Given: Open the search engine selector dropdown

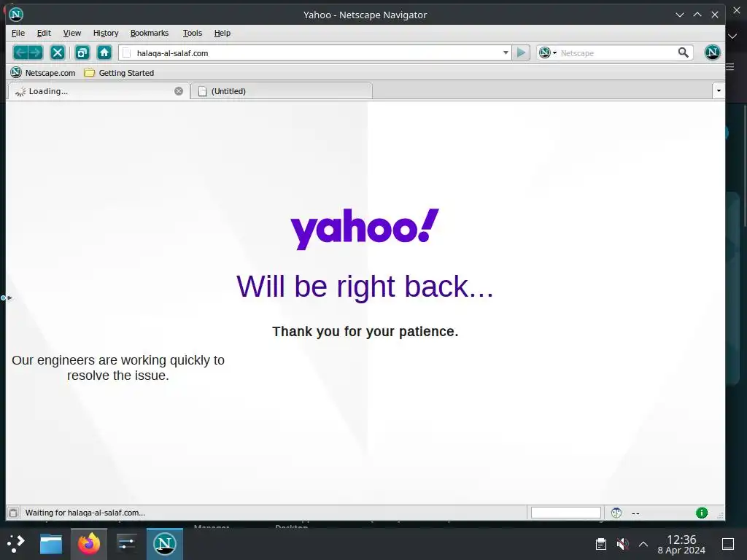Looking at the screenshot, I should pyautogui.click(x=549, y=52).
